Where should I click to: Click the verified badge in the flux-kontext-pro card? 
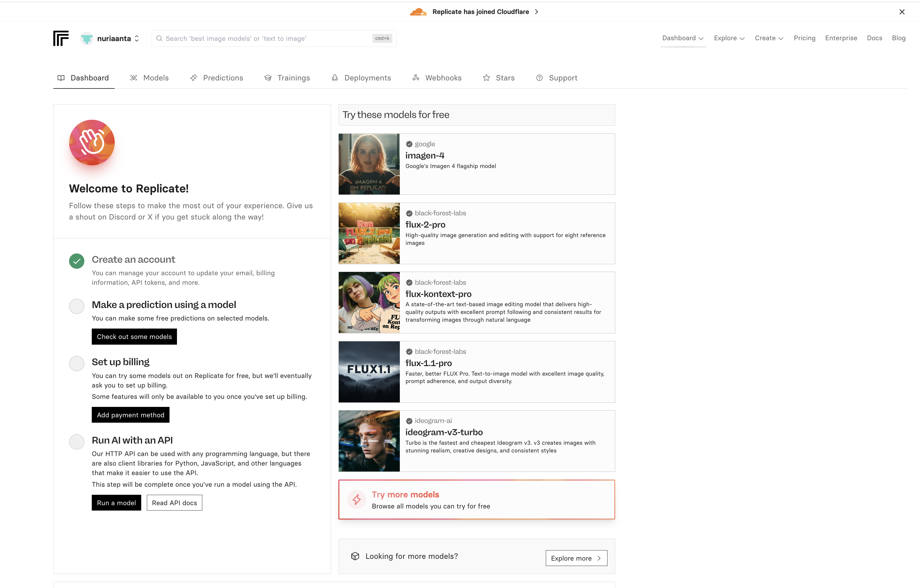point(409,282)
